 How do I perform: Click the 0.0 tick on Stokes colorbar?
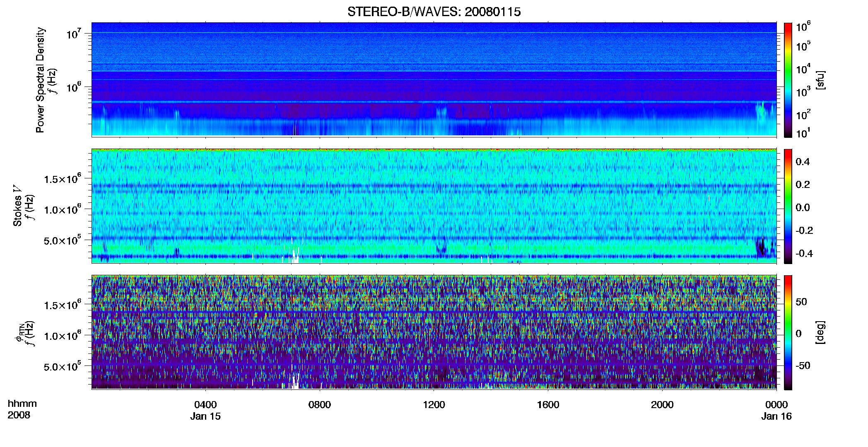coord(803,207)
